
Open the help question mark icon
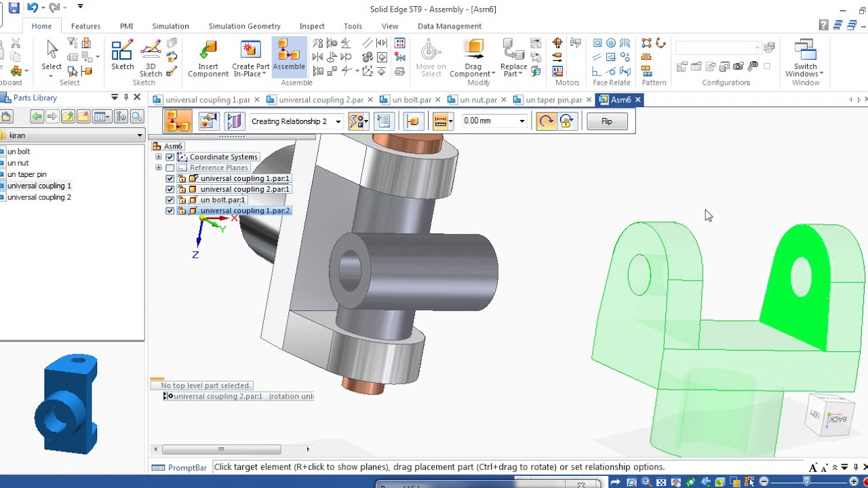(823, 25)
